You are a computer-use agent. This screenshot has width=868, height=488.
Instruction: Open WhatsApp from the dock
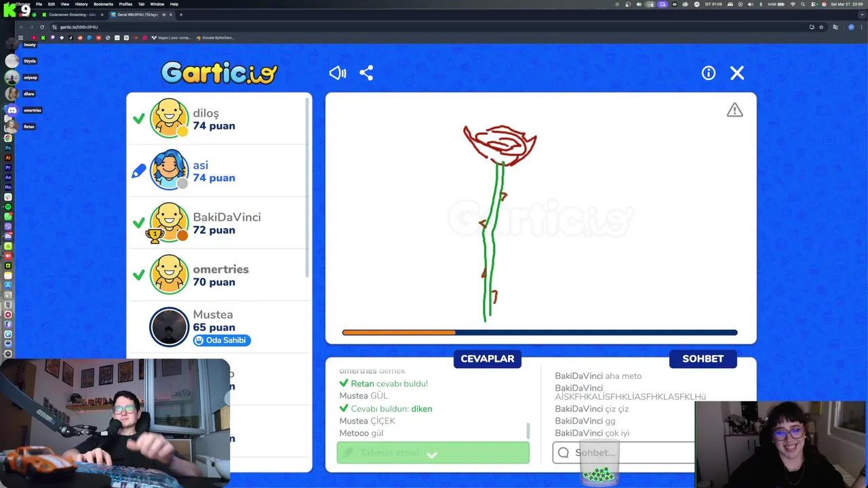[x=8, y=216]
